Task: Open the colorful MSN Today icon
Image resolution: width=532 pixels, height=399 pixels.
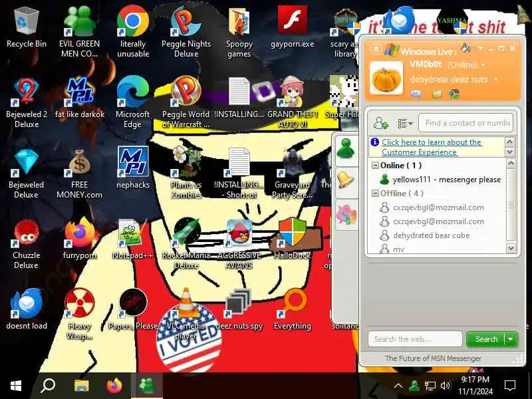Action: tap(454, 94)
